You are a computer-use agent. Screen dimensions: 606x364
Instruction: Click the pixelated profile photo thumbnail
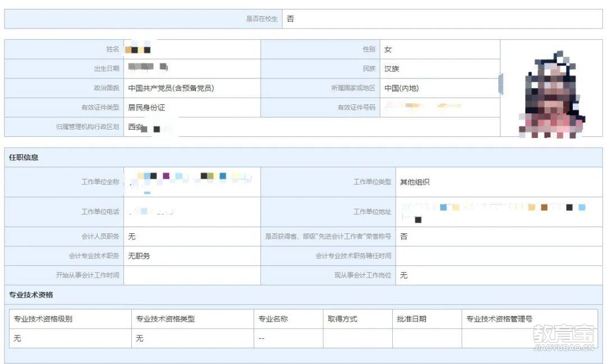[x=551, y=94]
